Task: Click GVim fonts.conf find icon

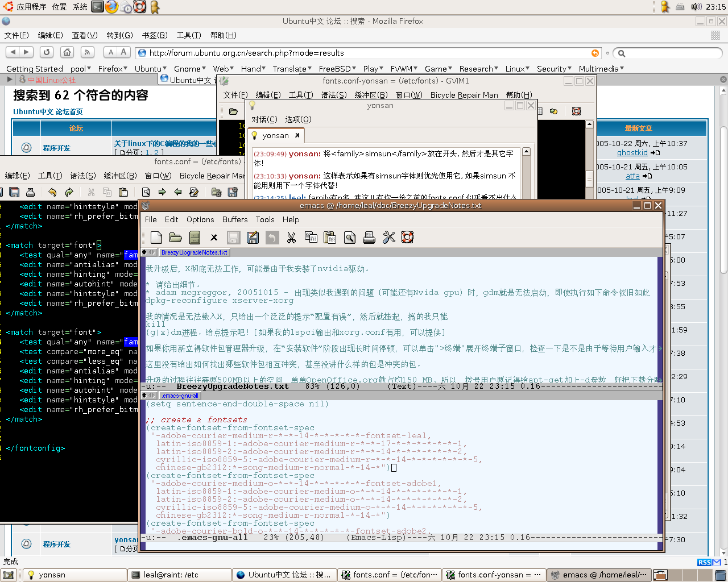Action: point(146,192)
